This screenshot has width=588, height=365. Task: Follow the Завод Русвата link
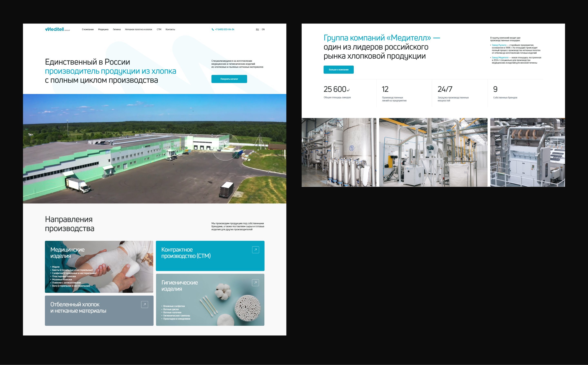[x=499, y=45]
